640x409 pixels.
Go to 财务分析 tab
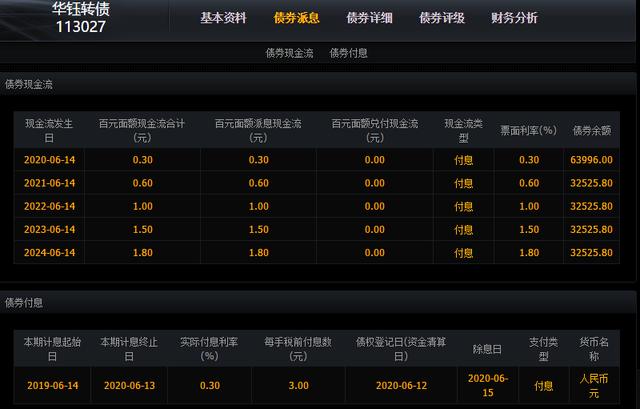tap(514, 18)
